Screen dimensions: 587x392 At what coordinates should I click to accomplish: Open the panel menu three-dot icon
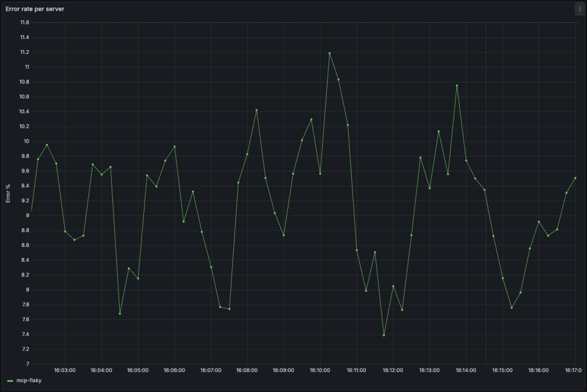579,9
